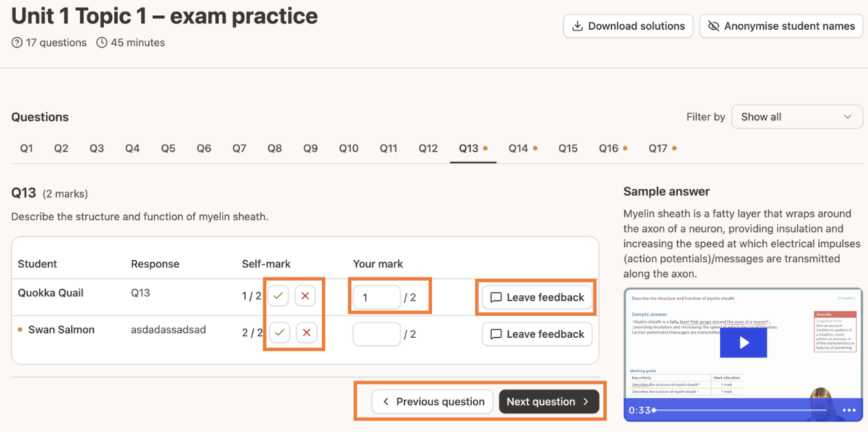868x432 pixels.
Task: Open the video three-dots options menu
Action: (x=849, y=410)
